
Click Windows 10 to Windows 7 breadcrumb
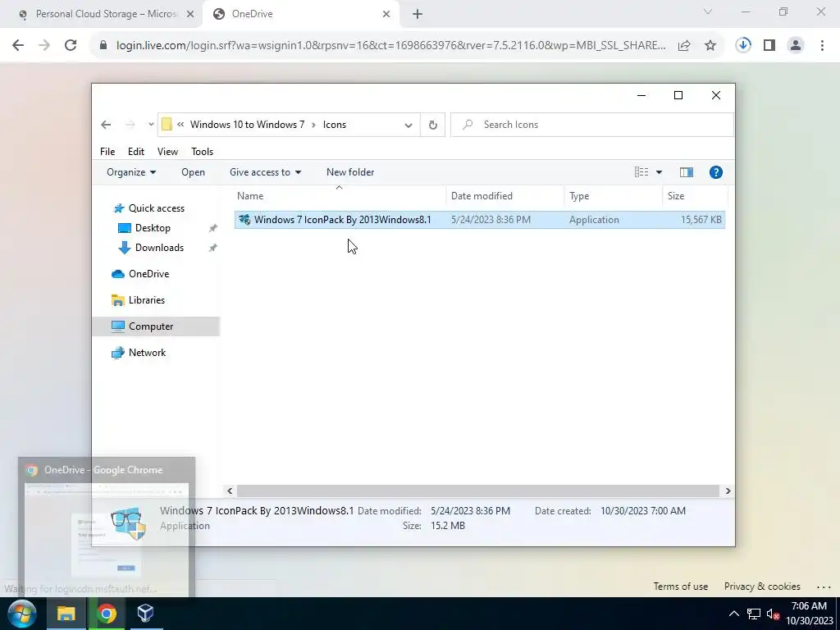247,125
